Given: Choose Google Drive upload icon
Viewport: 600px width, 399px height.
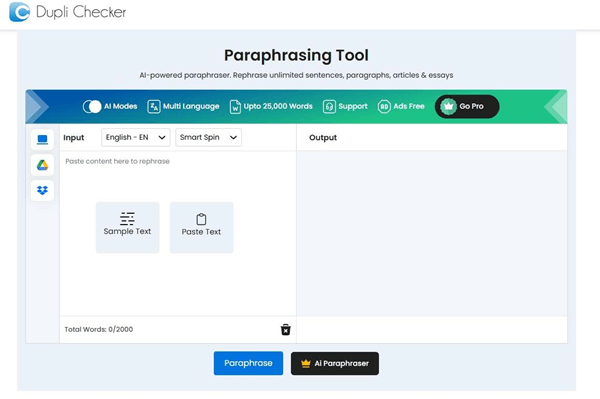Looking at the screenshot, I should point(42,165).
